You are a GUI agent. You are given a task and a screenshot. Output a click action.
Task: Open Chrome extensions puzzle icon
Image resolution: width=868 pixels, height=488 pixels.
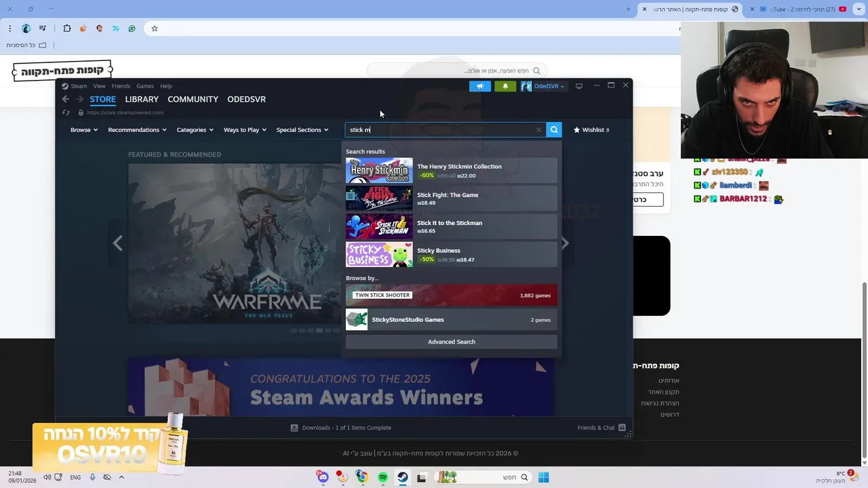pos(67,28)
